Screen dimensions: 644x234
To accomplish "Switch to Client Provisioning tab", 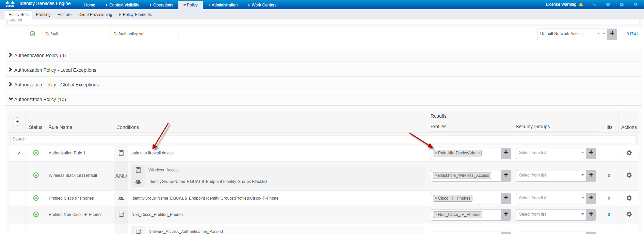I will pos(95,15).
